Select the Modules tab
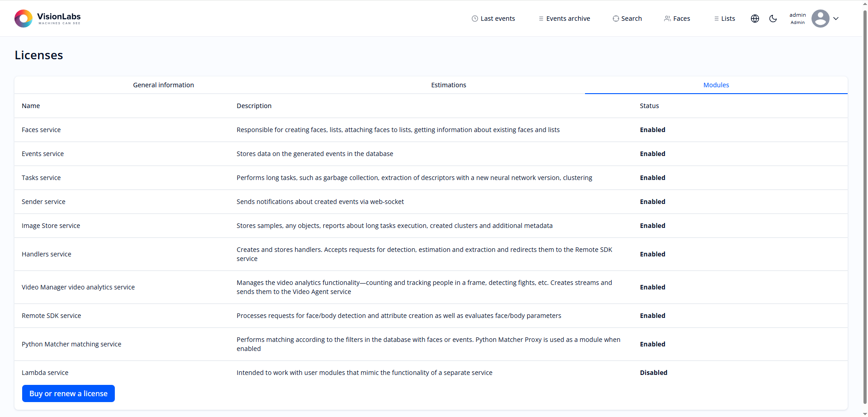 click(x=716, y=85)
